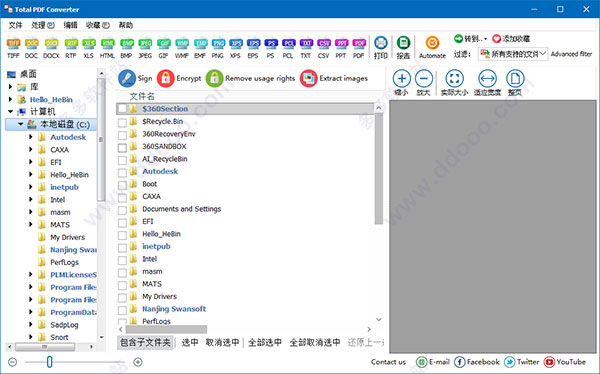
Task: Open the 处理 menu
Action: [42, 25]
